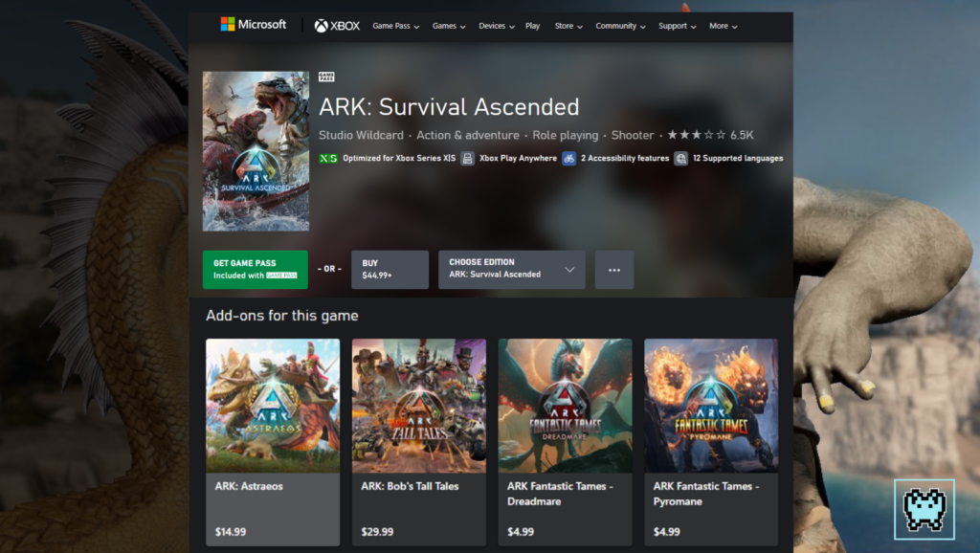980x553 pixels.
Task: Browse the Action & adventure genre
Action: [467, 135]
